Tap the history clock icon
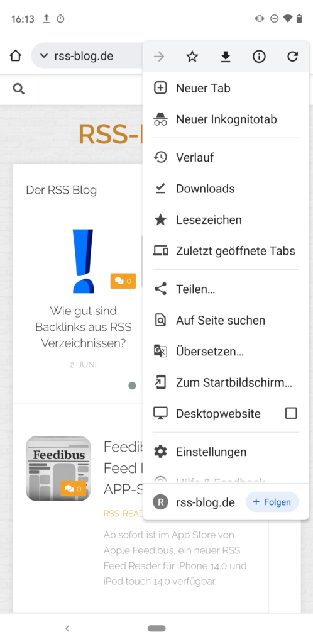 160,157
